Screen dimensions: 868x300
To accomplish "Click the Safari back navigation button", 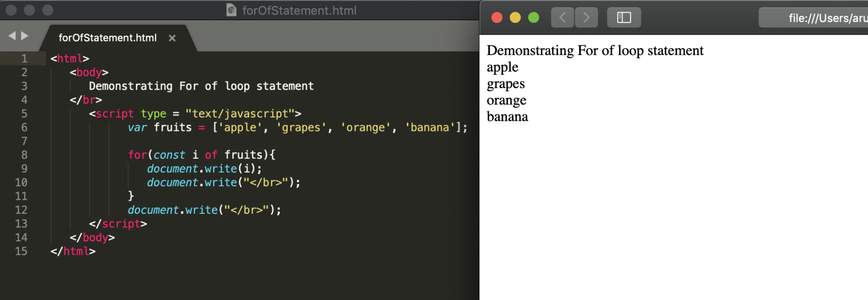I will coord(562,18).
